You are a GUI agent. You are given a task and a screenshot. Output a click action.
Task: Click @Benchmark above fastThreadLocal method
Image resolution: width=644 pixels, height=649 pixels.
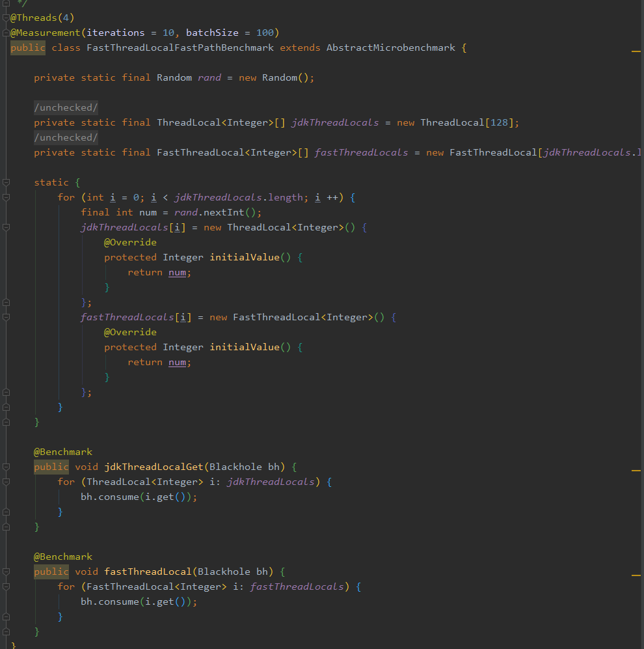click(63, 557)
